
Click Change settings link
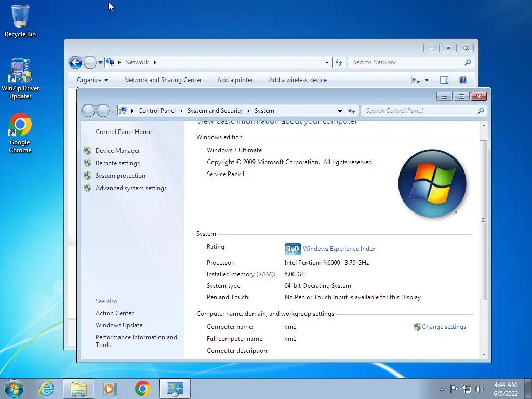point(444,327)
